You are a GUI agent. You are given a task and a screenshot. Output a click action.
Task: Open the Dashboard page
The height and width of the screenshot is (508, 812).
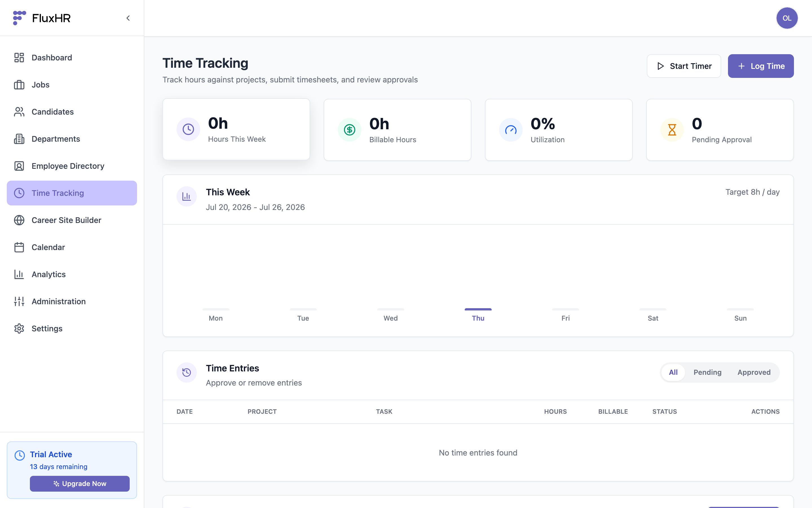point(72,58)
